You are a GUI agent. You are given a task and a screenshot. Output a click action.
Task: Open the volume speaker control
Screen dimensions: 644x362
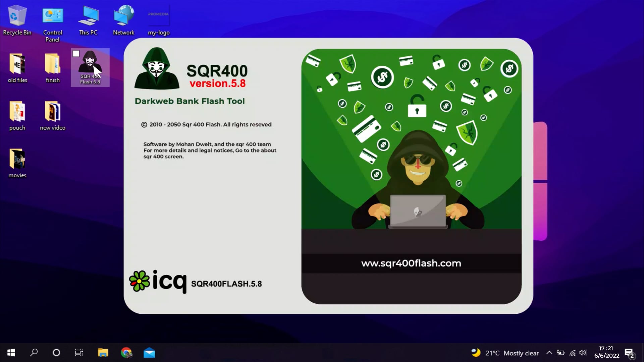click(x=583, y=353)
